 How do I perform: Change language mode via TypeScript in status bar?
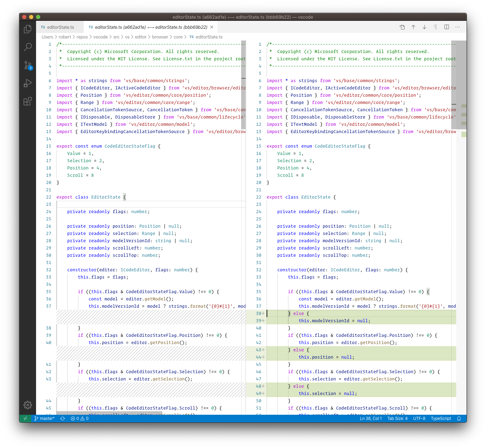(x=441, y=419)
